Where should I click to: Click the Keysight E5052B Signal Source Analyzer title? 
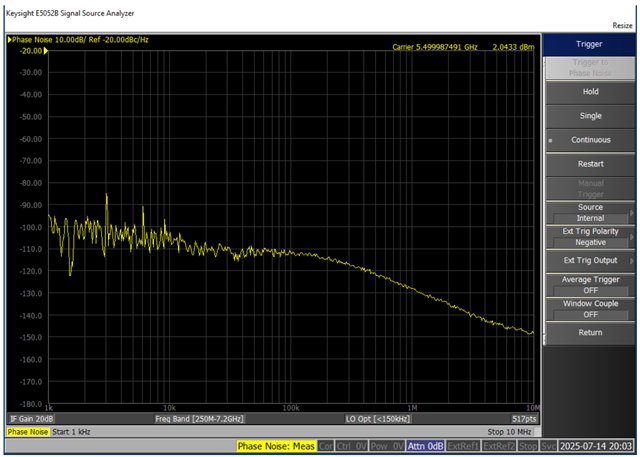pos(70,13)
